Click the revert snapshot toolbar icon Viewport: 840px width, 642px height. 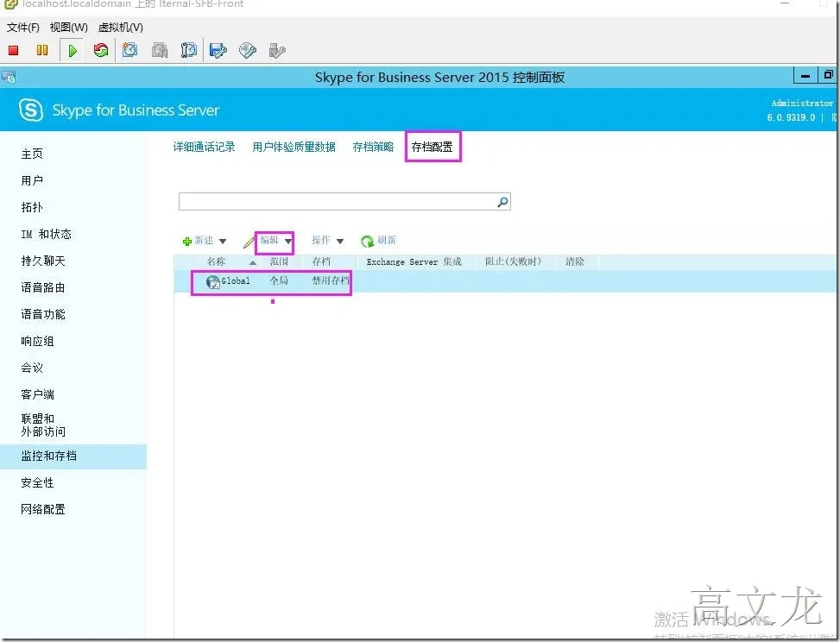(160, 50)
